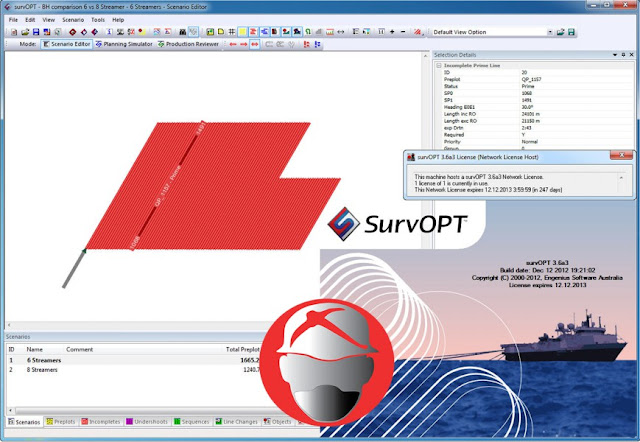This screenshot has height=442, width=640.
Task: Toggle the highlighted red lines display button
Action: [253, 32]
